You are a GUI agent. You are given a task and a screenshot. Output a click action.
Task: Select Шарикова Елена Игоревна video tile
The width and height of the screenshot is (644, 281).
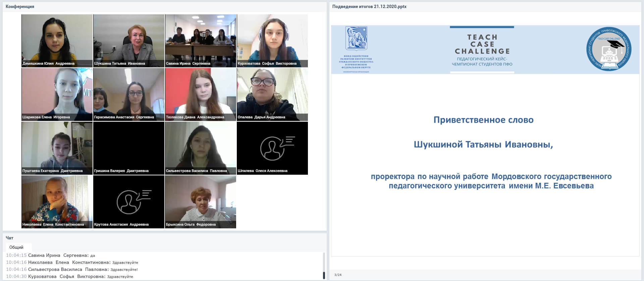(x=57, y=94)
